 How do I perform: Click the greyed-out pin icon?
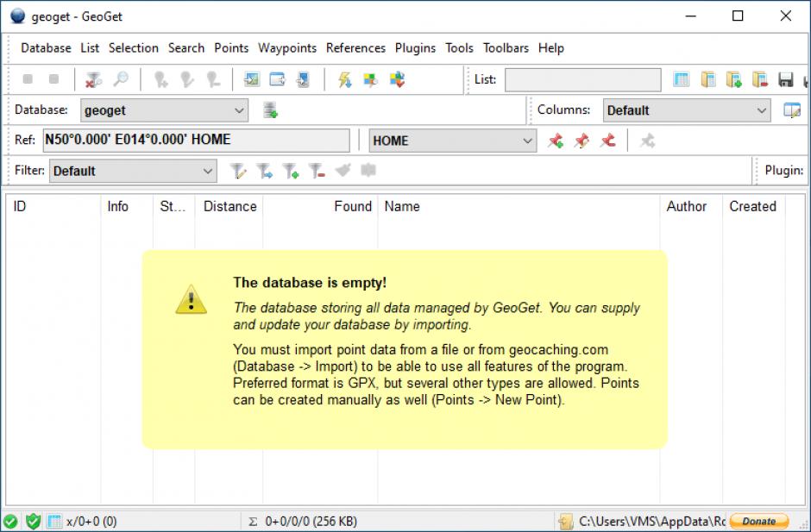(647, 141)
